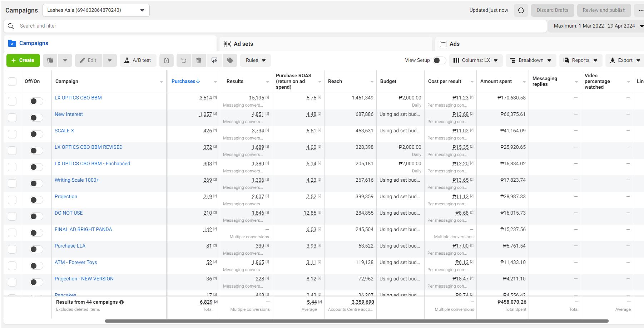Open the LX OPTICS CBO BBM REVISED campaign

pos(89,147)
